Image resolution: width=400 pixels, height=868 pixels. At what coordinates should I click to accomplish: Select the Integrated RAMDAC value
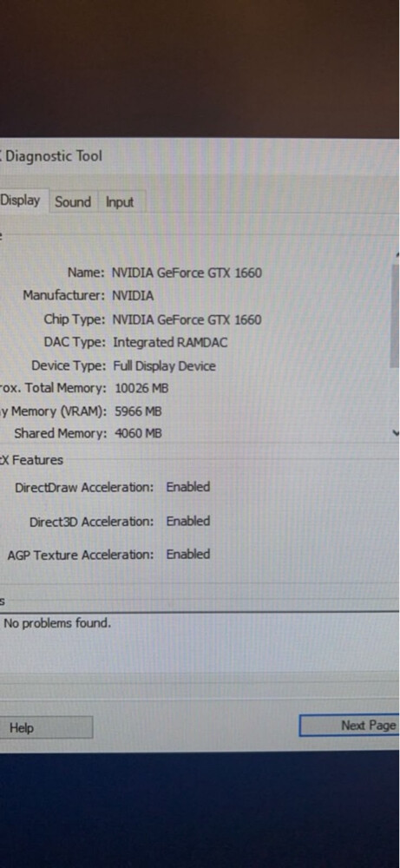tap(170, 342)
